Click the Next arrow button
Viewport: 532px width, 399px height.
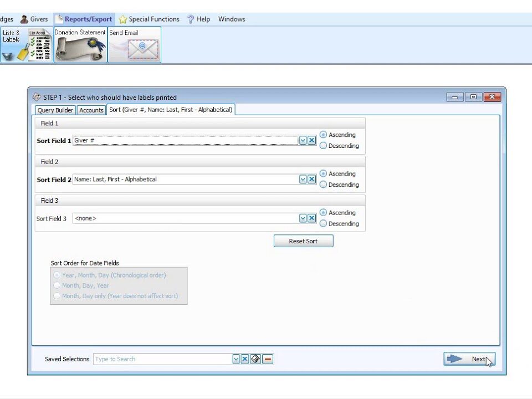coord(469,359)
